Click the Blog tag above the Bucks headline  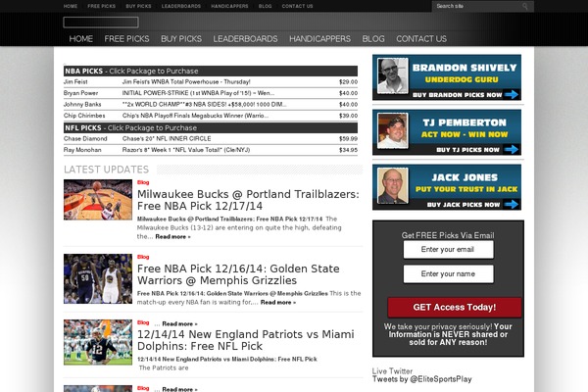click(143, 182)
